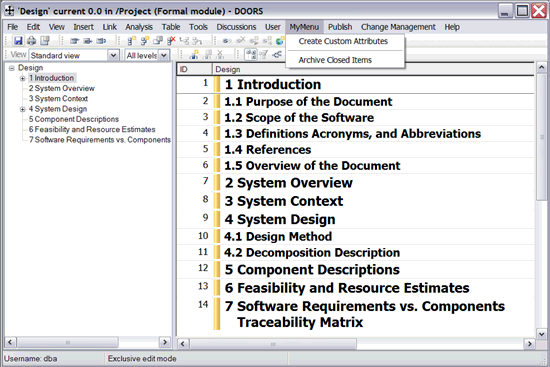Open the All levels dropdown arrow
This screenshot has height=367, width=550.
click(164, 55)
